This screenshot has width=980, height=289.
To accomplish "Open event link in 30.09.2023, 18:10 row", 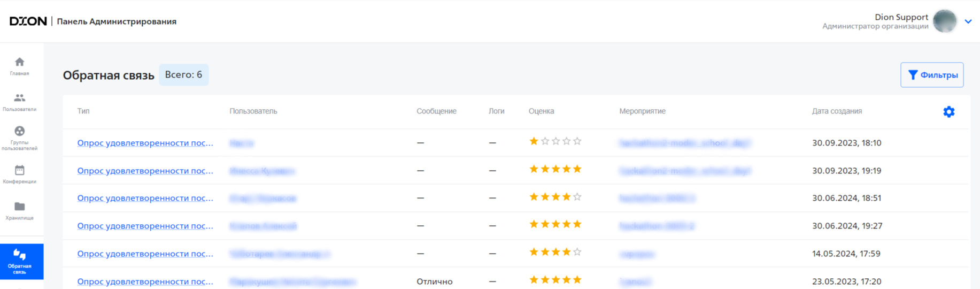I will click(685, 143).
